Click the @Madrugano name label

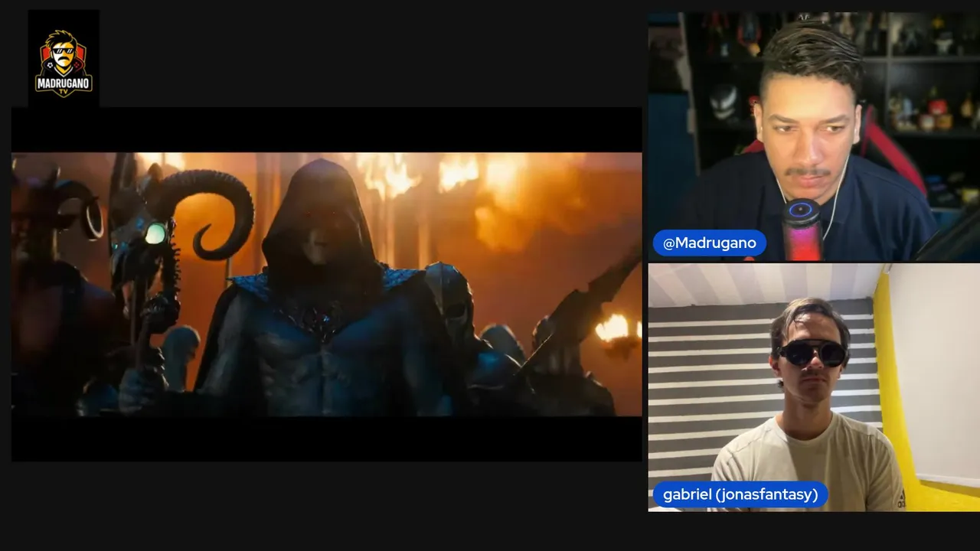[x=709, y=243]
